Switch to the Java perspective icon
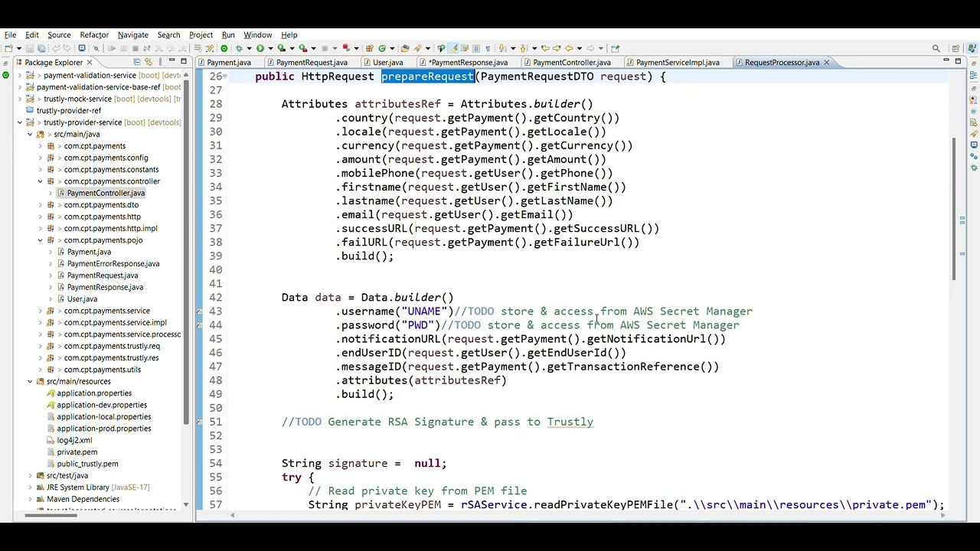 click(971, 48)
